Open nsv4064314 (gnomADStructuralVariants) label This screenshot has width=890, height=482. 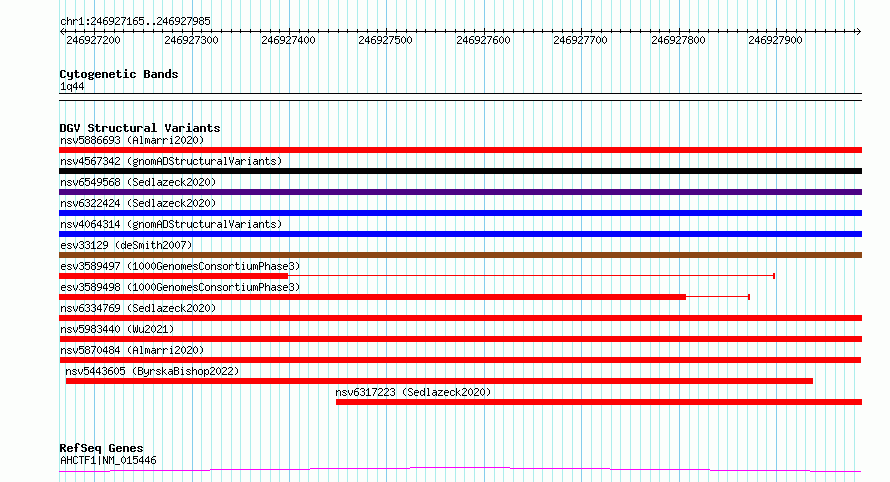click(x=171, y=224)
